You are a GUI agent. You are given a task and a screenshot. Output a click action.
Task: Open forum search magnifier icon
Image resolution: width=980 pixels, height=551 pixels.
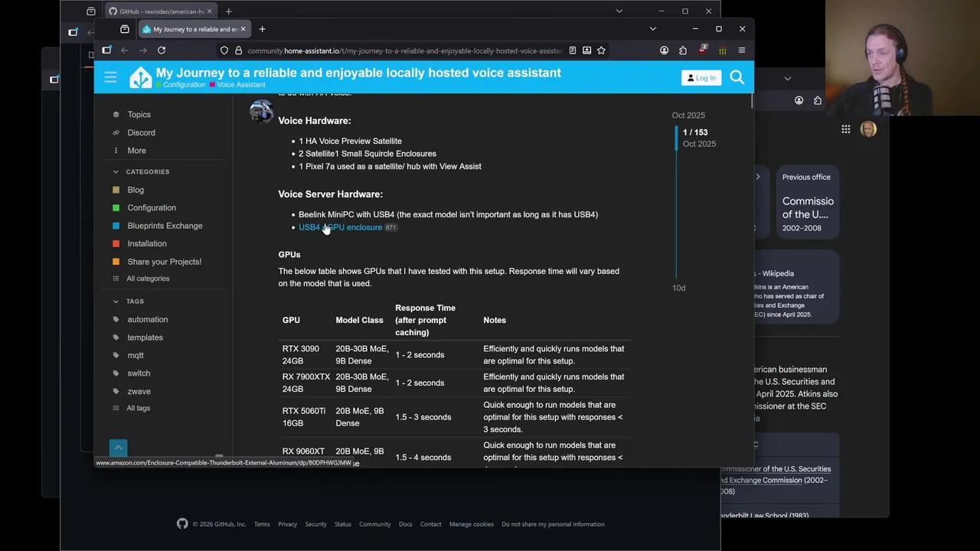(x=737, y=77)
